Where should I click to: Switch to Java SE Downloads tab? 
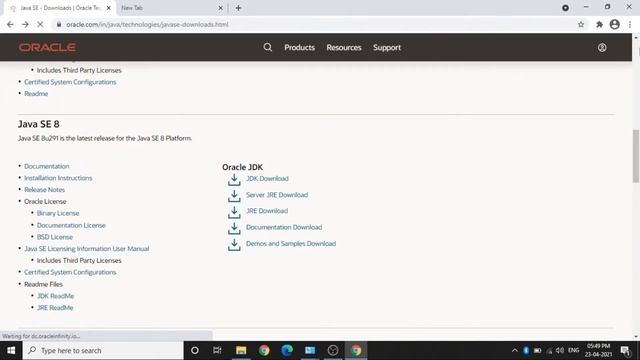click(x=60, y=8)
